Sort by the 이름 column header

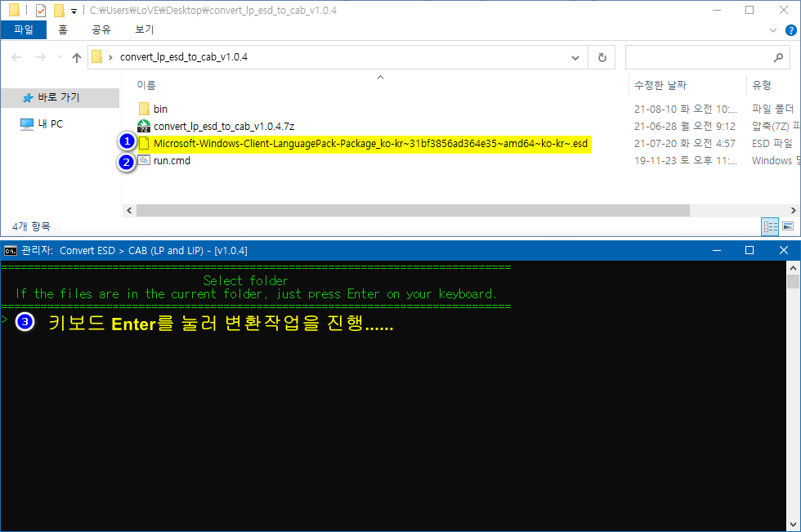pos(146,85)
